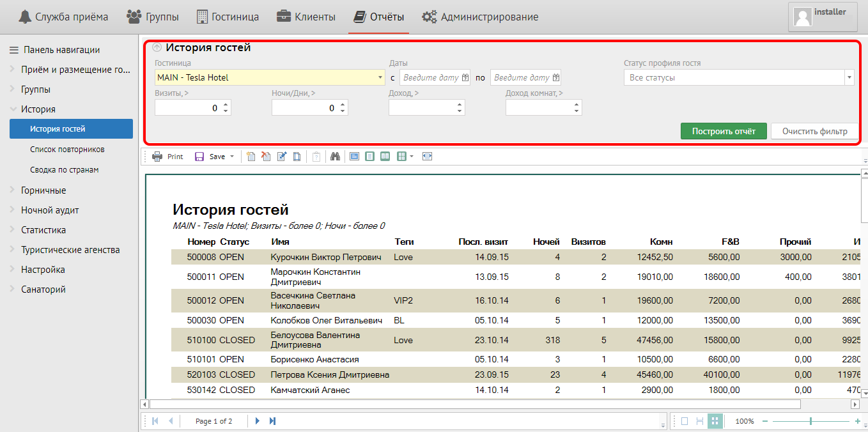Open the Гостиница hotel dropdown

click(381, 77)
